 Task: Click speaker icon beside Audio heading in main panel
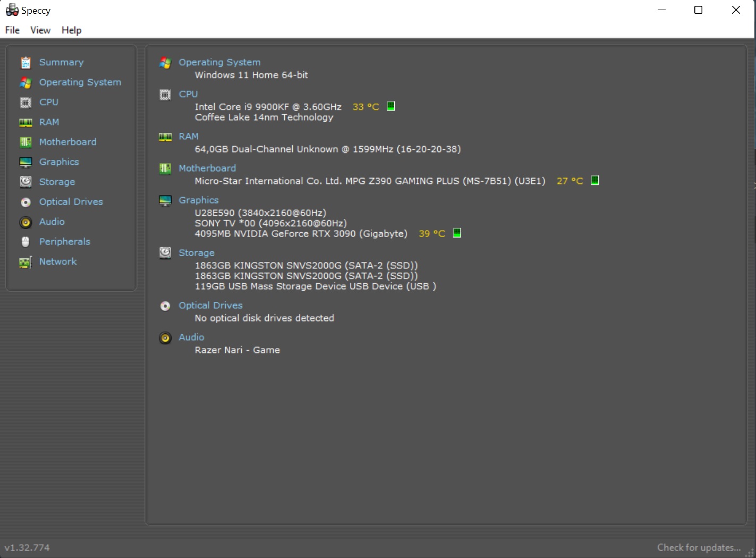pos(165,338)
